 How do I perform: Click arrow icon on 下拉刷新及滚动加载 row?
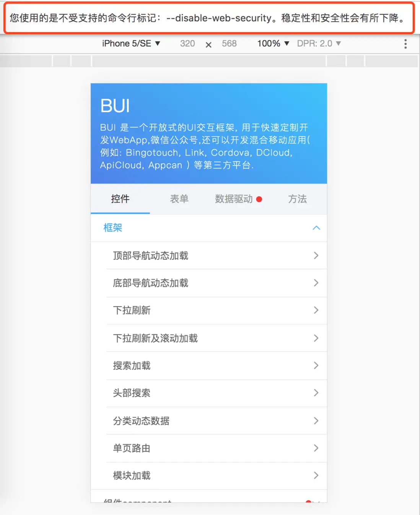click(316, 338)
